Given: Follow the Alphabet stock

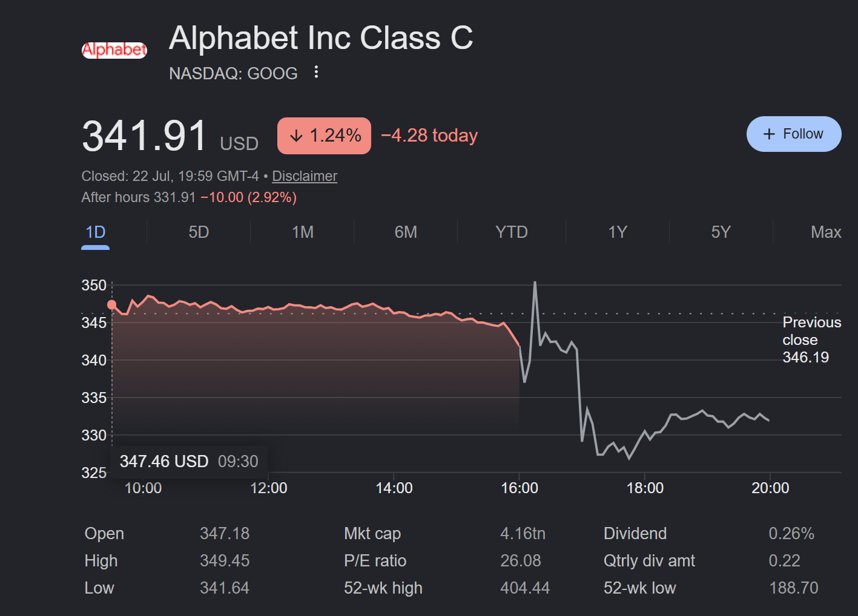Looking at the screenshot, I should pos(794,134).
